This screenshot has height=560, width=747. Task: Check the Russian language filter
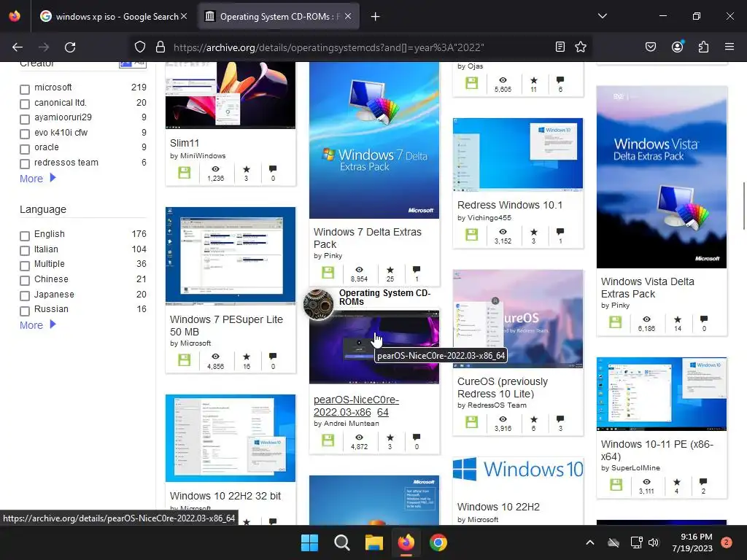pyautogui.click(x=25, y=311)
